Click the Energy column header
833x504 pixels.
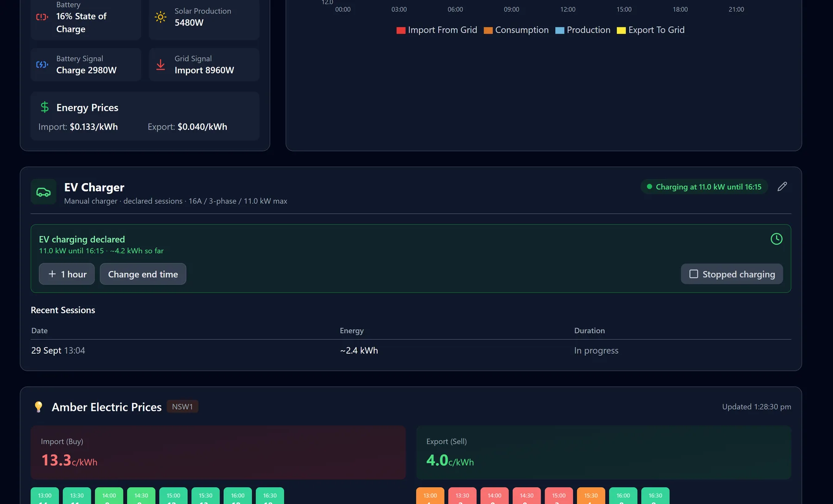coord(352,331)
